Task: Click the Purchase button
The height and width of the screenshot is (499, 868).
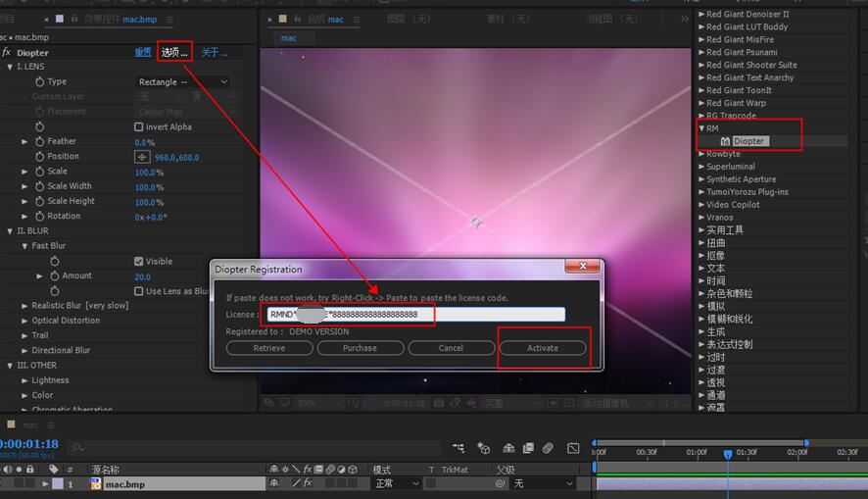Action: tap(360, 348)
